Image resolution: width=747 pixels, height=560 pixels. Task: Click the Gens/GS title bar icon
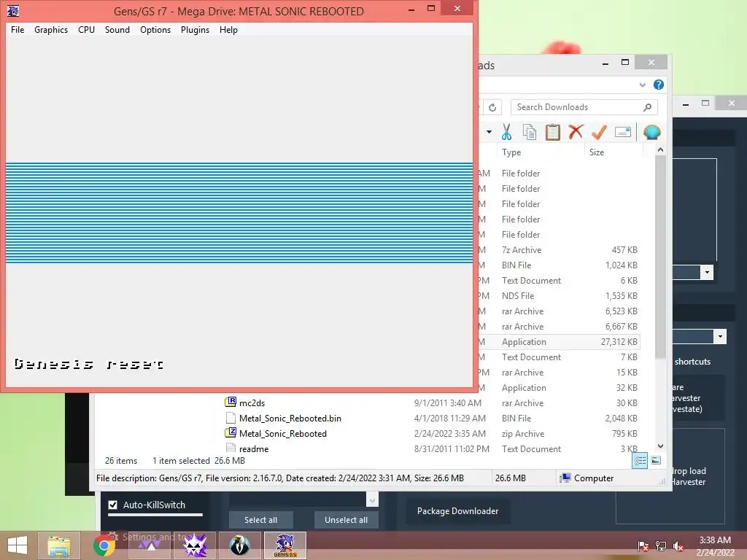coord(13,10)
